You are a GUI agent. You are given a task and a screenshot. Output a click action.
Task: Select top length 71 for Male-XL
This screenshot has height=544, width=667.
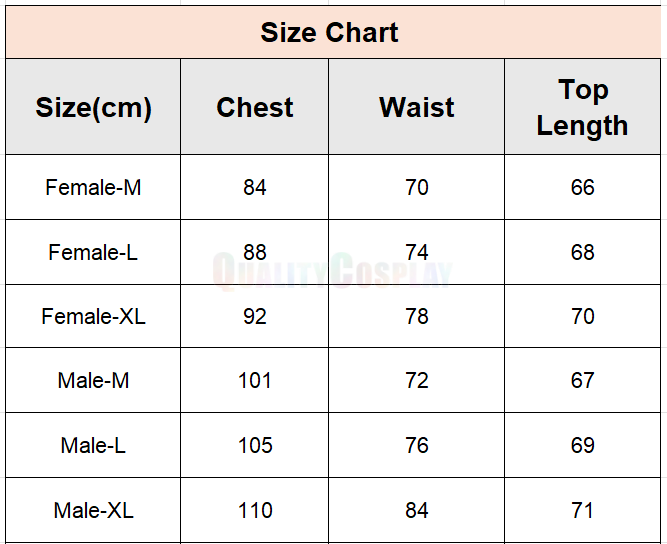click(583, 510)
